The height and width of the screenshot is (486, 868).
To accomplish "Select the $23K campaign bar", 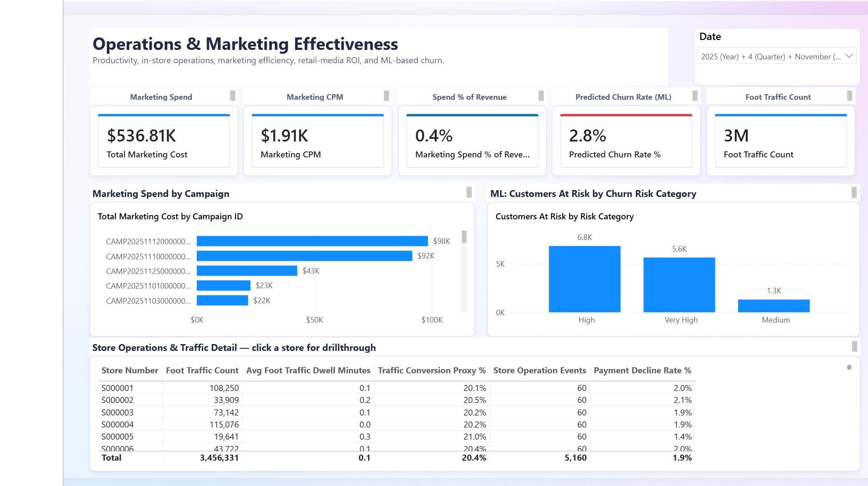I will pos(223,286).
